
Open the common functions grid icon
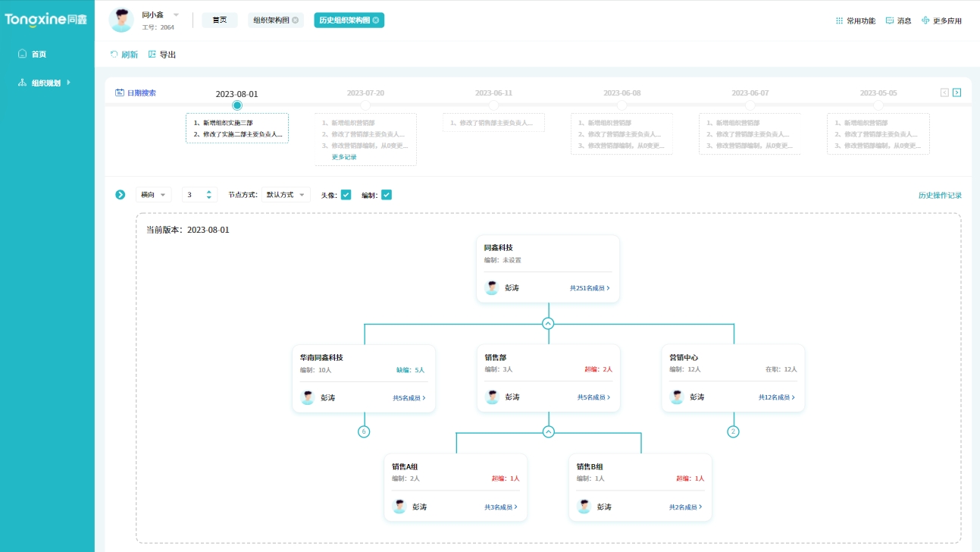pyautogui.click(x=839, y=20)
